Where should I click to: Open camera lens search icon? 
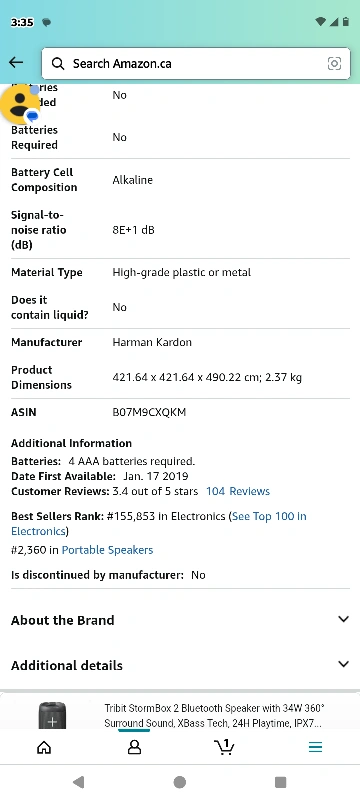point(334,63)
